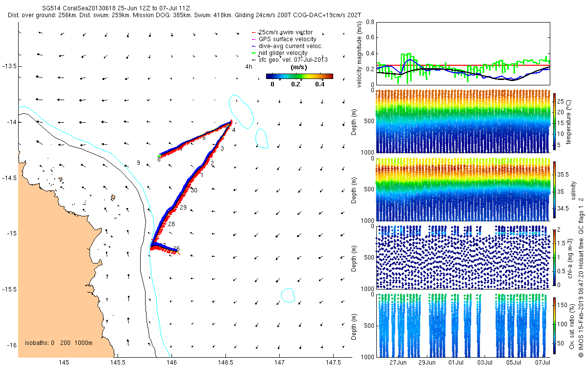Click the Ox. sat. ratio colorbar
This screenshot has width=588, height=368.
[x=555, y=325]
